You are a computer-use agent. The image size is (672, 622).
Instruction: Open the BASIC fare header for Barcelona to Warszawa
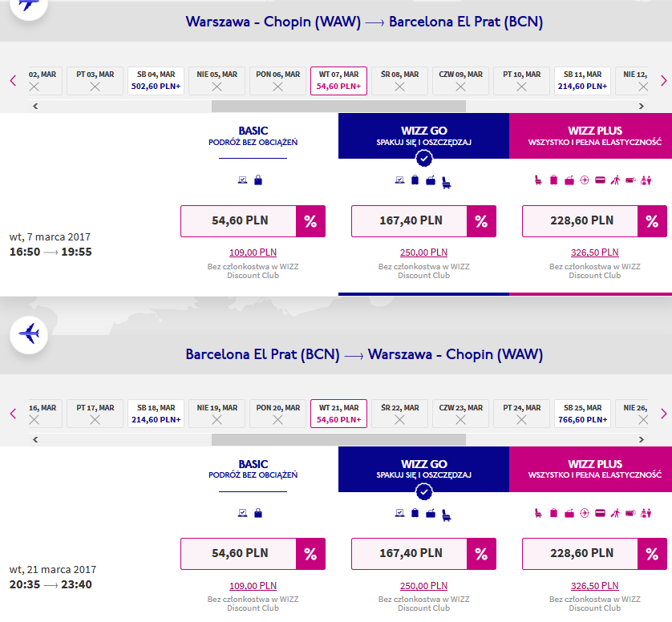click(253, 469)
